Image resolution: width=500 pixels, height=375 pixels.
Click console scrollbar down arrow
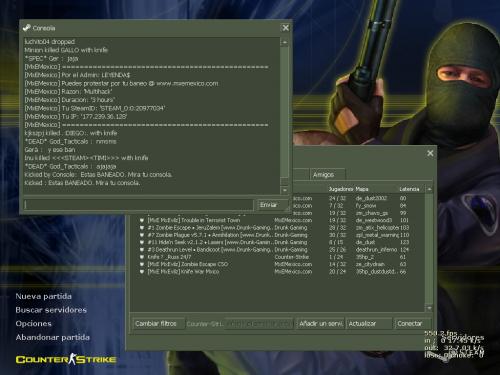click(284, 190)
